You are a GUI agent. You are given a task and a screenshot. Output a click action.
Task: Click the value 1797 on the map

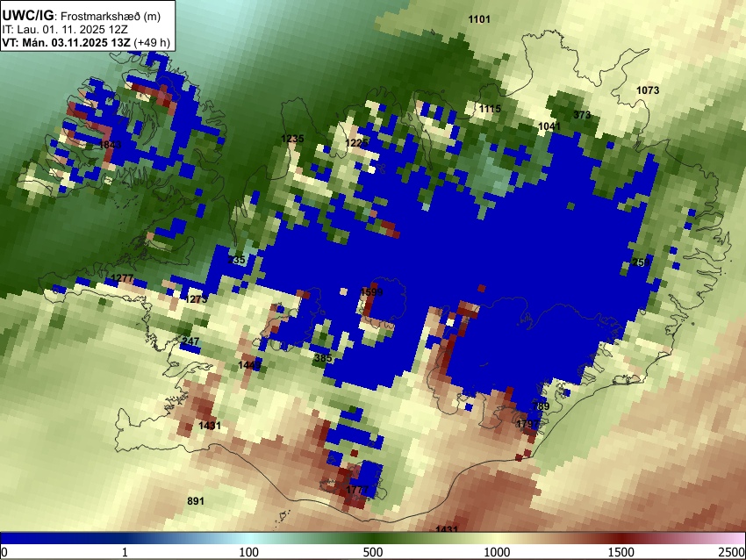coord(527,423)
